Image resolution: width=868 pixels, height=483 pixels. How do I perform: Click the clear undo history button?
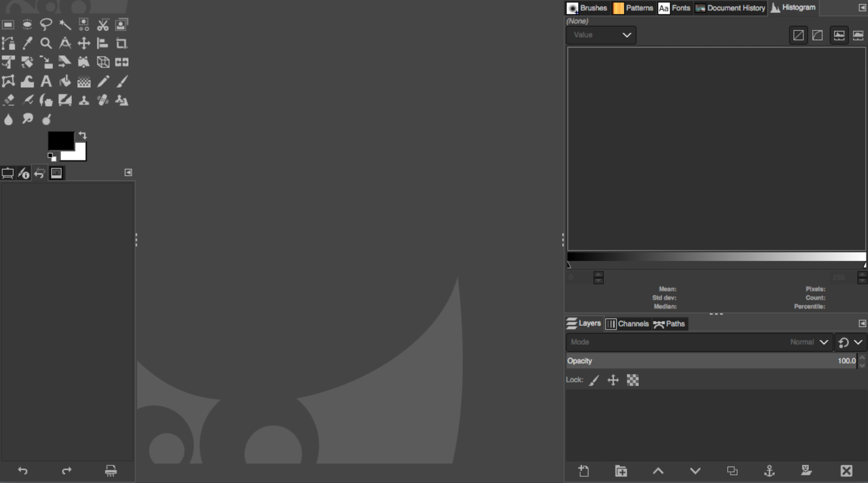111,471
